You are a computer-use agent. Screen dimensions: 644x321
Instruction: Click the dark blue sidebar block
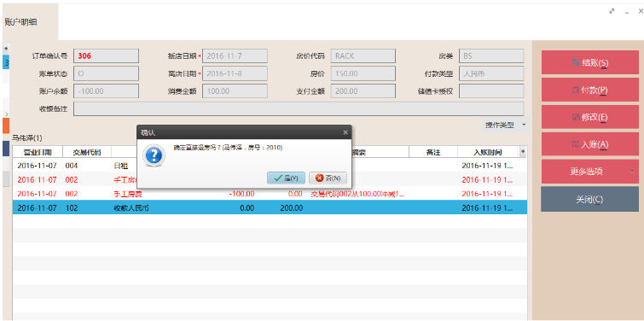(6, 148)
